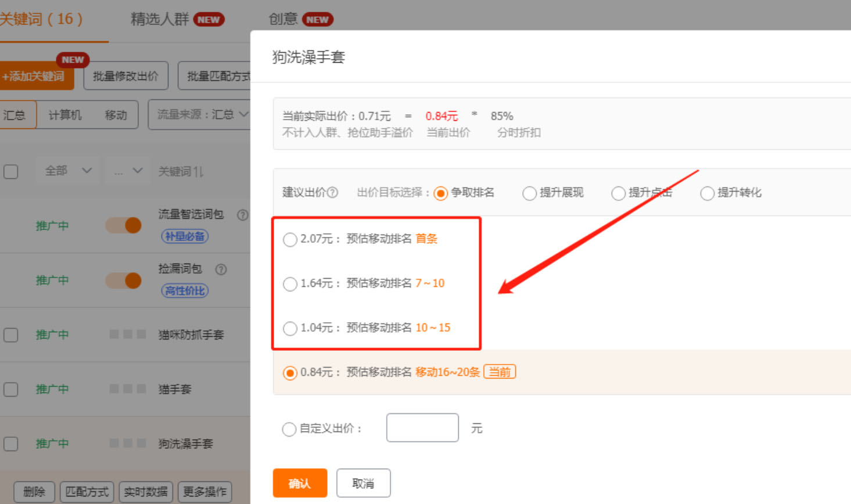Open 流量来源：汇总 dropdown
This screenshot has height=504, width=851.
[x=200, y=114]
